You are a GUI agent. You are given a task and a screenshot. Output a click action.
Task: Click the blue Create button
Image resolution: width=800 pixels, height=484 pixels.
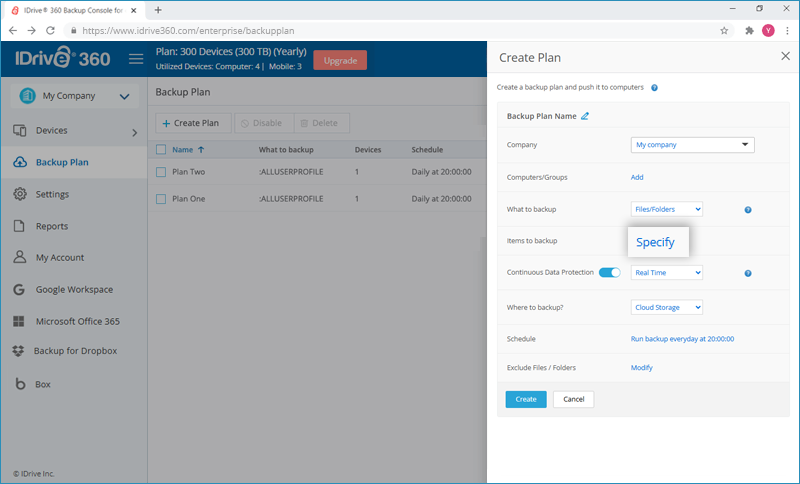click(525, 399)
